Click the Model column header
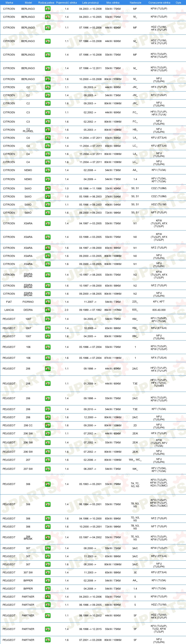 [x=28, y=3]
